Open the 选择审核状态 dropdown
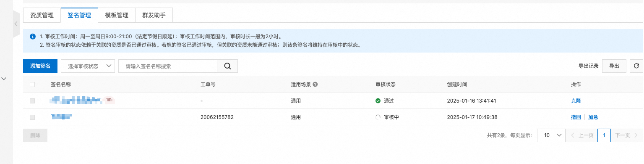Image resolution: width=644 pixels, height=164 pixels. click(88, 66)
